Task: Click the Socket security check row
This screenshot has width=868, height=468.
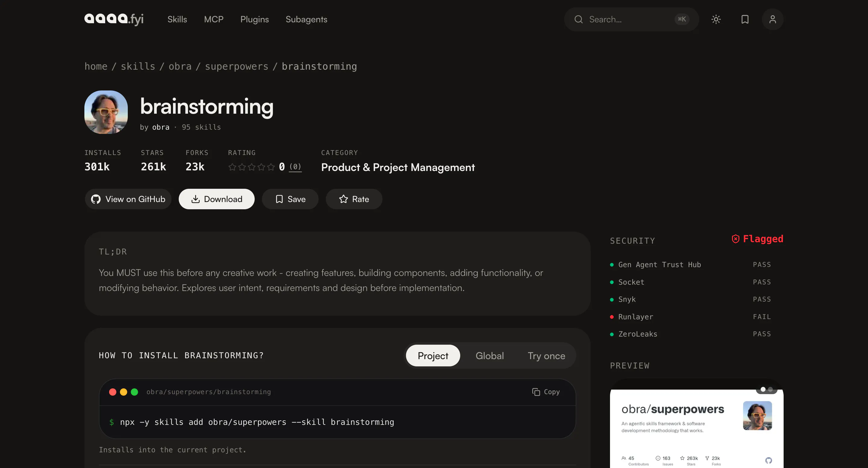Action: pyautogui.click(x=690, y=282)
